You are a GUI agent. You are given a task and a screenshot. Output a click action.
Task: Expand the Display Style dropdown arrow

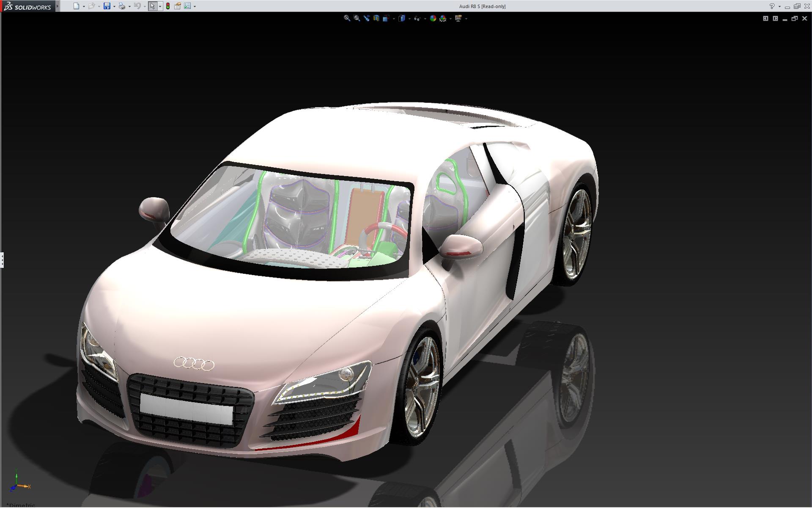coord(409,19)
